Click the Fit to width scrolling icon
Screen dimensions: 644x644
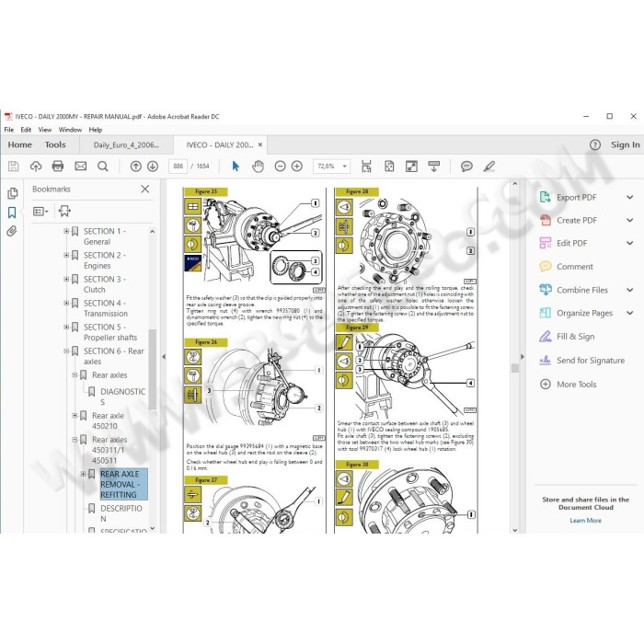click(366, 166)
